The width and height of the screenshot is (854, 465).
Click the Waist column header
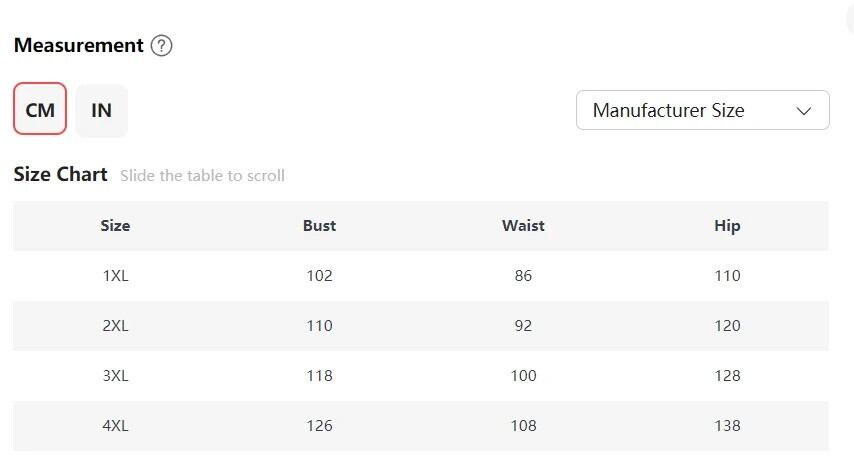[523, 226]
